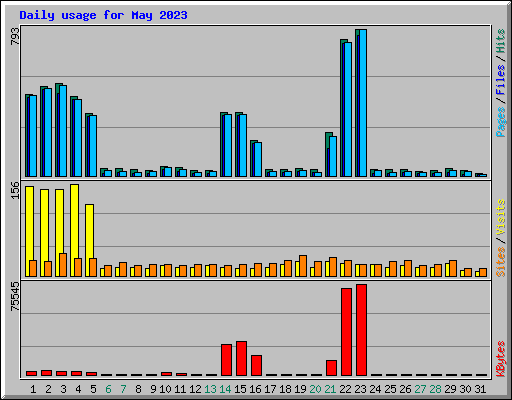Click day 31 on the x-axis

[x=480, y=389]
